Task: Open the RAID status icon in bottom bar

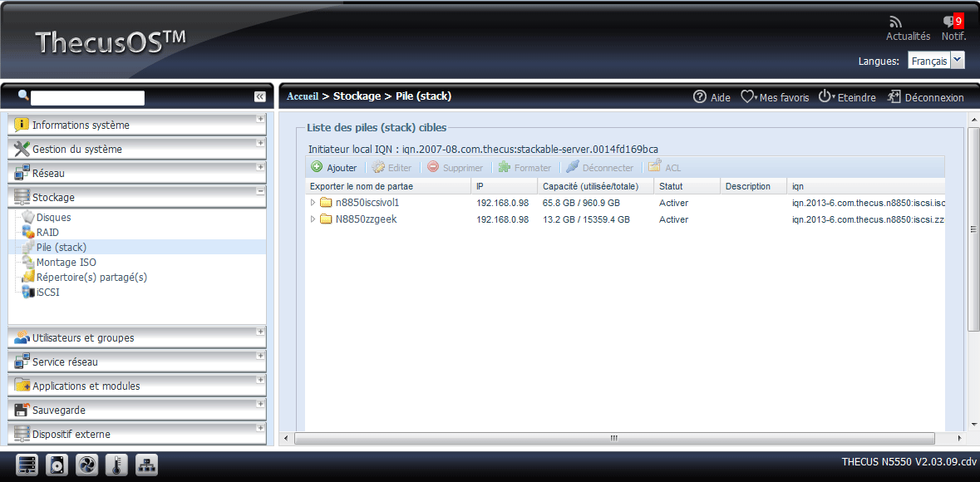Action: click(27, 465)
